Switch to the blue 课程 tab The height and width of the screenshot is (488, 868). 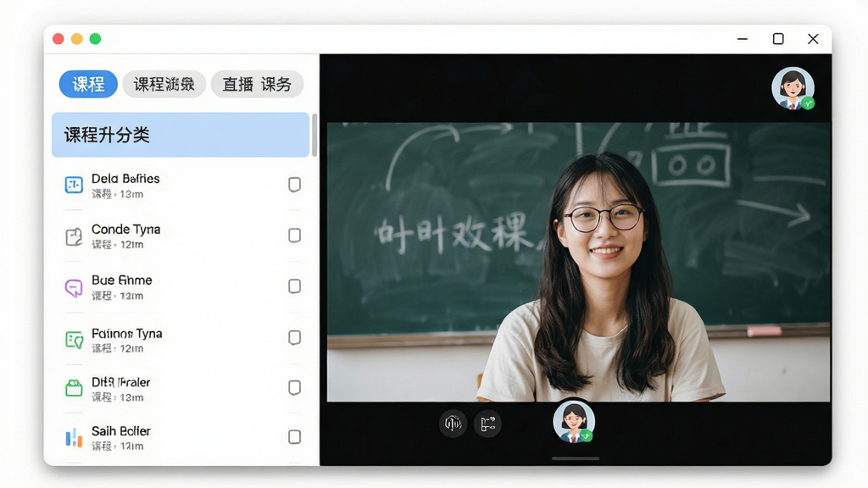coord(88,84)
